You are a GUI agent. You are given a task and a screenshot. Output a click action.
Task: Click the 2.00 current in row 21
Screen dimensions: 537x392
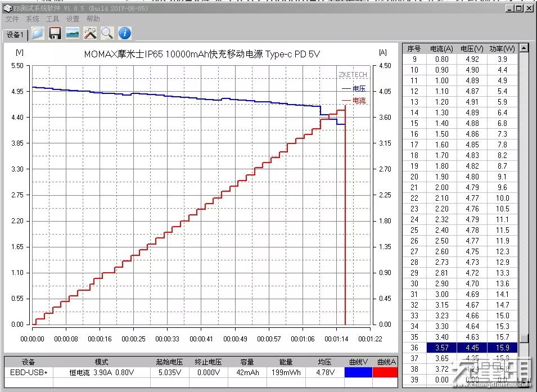[x=441, y=187]
